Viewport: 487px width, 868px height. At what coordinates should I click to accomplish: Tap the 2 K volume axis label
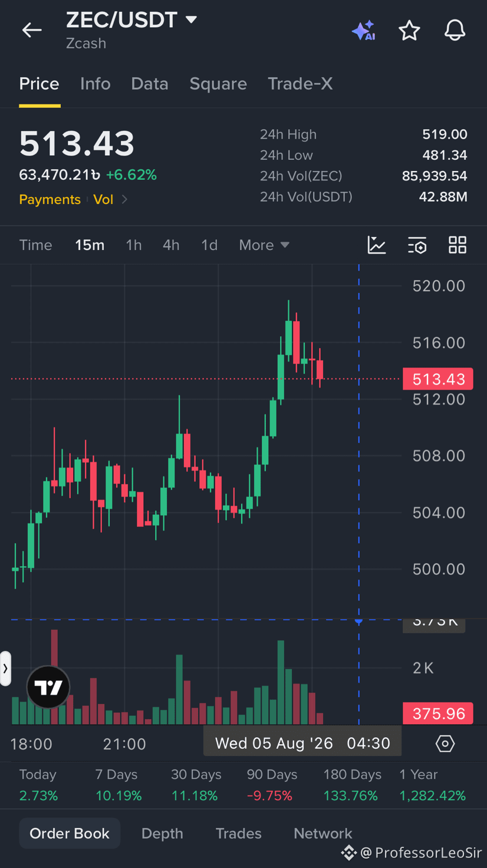click(x=423, y=668)
